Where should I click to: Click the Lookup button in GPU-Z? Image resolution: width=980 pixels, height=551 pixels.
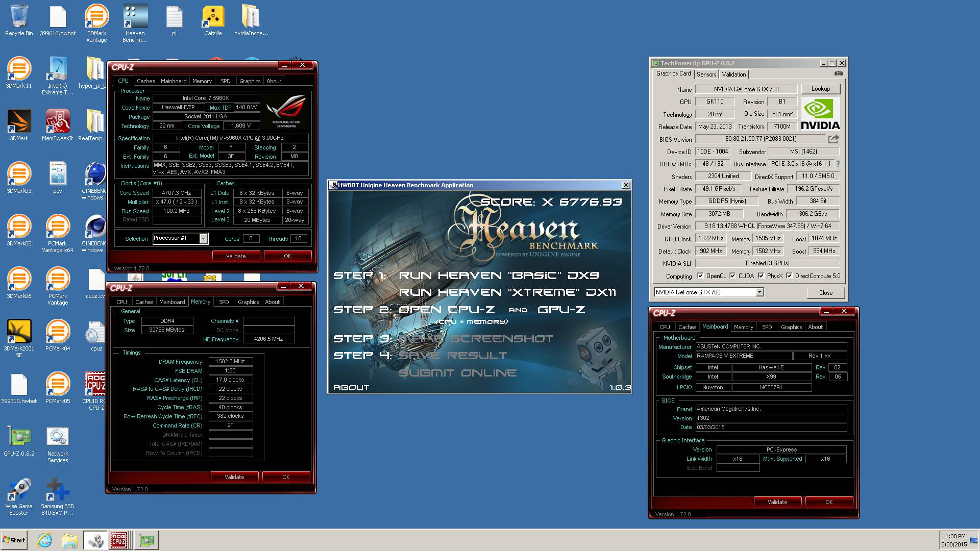click(821, 89)
